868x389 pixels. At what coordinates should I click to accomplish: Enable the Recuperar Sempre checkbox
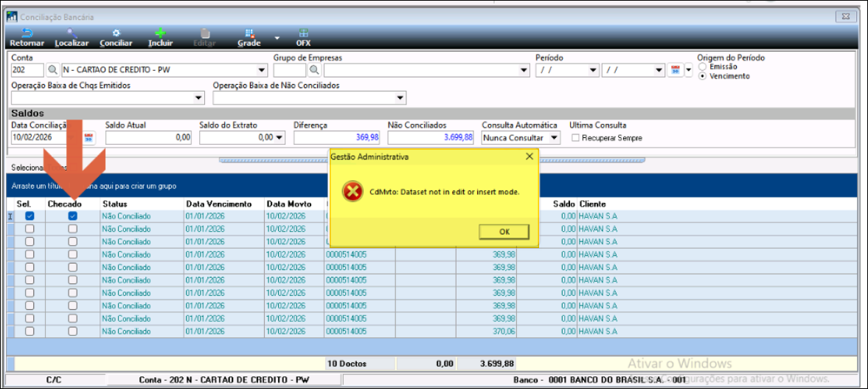(575, 138)
